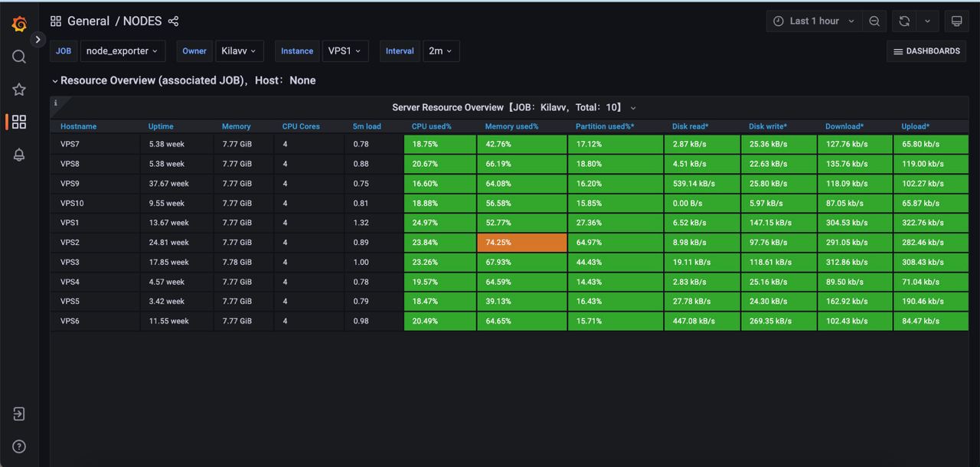Click the Grafana logo home icon
Viewport: 980px width, 467px height.
[x=19, y=24]
